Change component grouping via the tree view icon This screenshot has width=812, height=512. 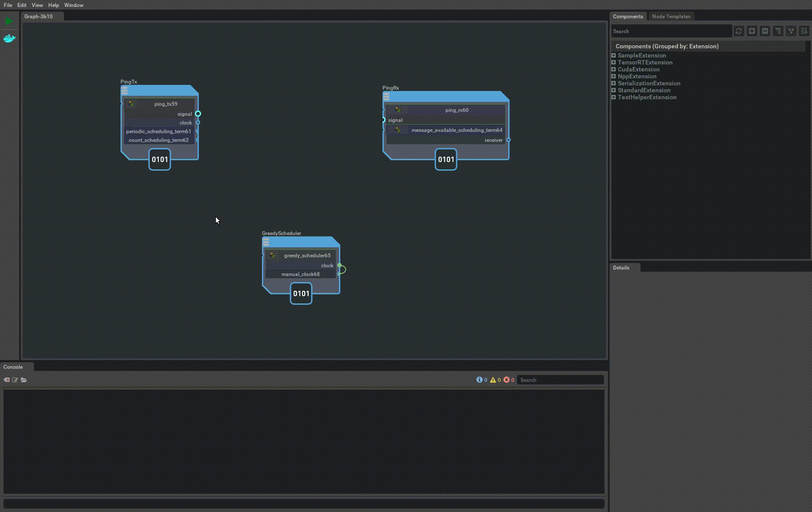778,31
